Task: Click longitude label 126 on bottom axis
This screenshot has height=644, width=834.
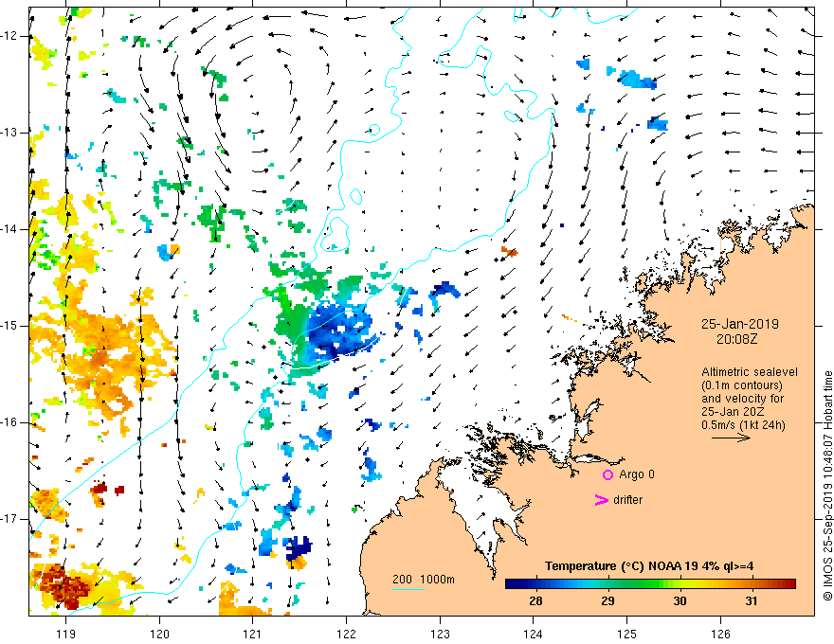Action: (720, 634)
